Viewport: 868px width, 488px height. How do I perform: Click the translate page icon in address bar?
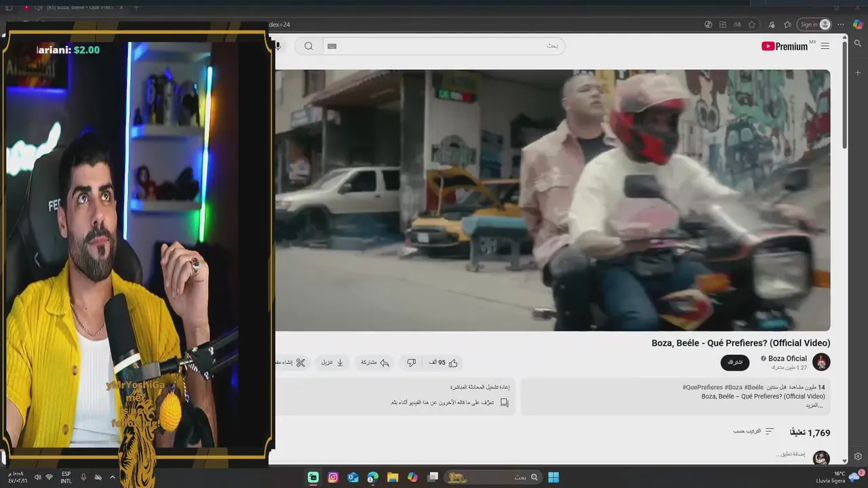(x=737, y=24)
